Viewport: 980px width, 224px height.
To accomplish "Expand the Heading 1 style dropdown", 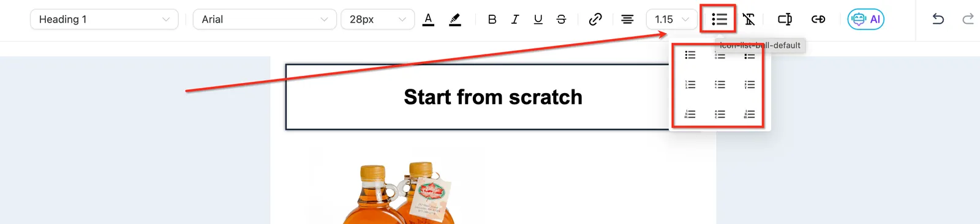I will coord(104,20).
